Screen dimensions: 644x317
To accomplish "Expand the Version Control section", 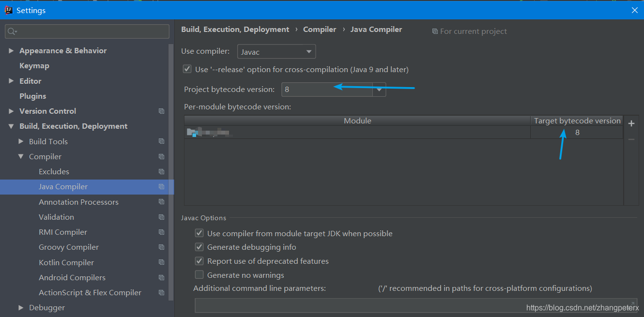I will coord(11,111).
